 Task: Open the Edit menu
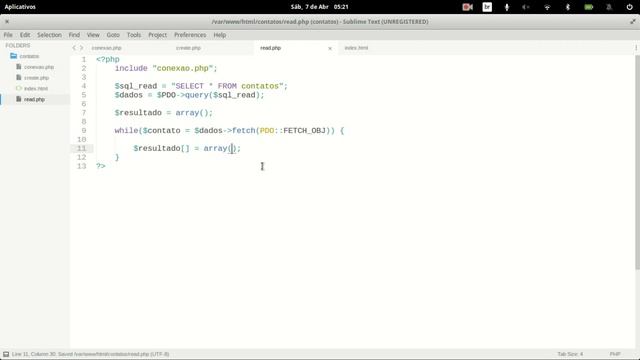coord(25,35)
